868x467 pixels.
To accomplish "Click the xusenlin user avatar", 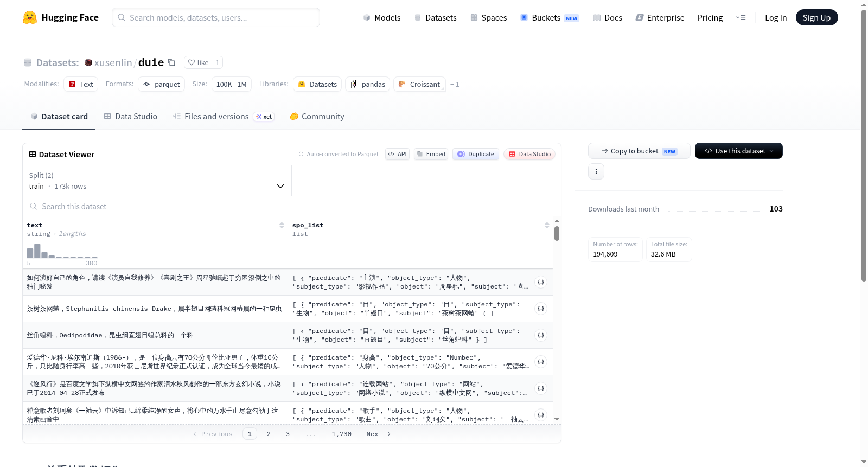I will click(88, 62).
